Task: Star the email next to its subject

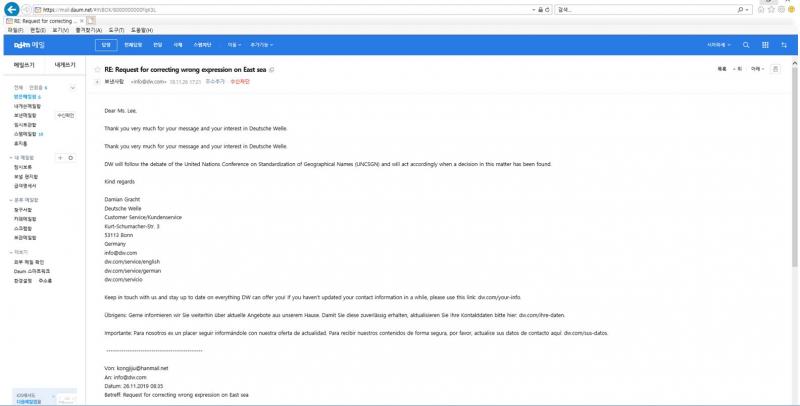Action: (98, 69)
